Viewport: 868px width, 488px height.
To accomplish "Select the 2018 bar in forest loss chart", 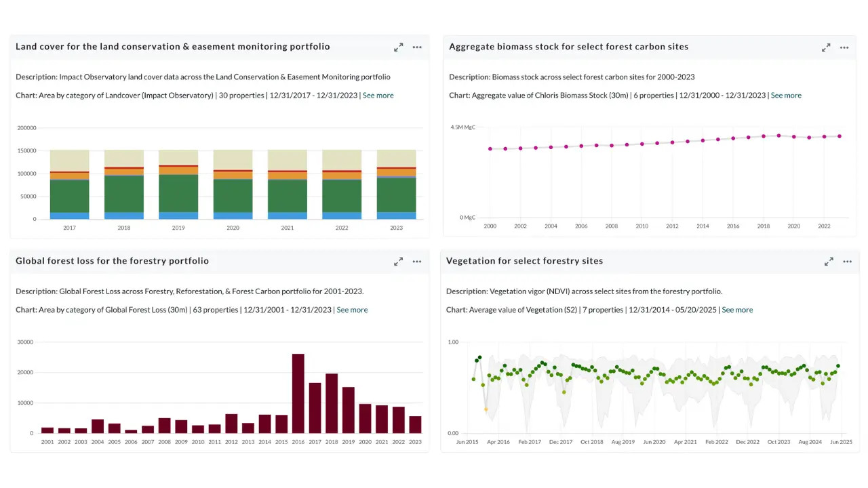I will (332, 403).
